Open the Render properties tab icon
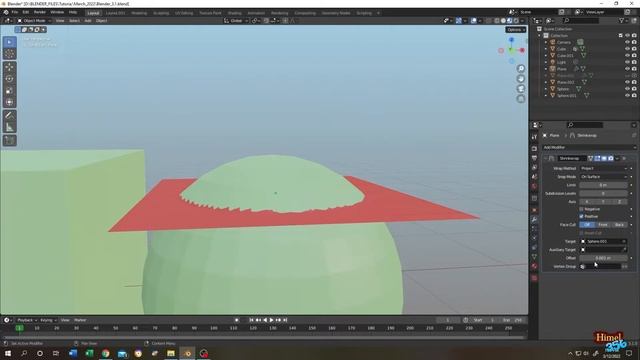The height and width of the screenshot is (360, 640). [534, 149]
